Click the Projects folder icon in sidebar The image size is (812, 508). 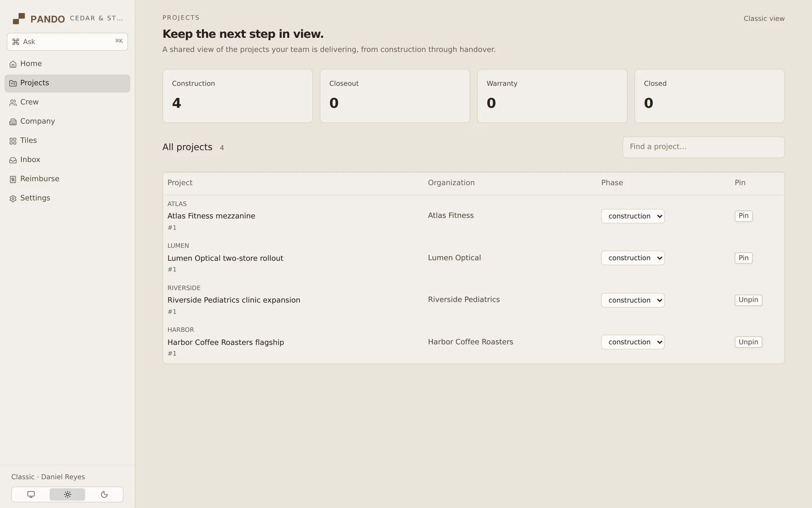click(13, 83)
